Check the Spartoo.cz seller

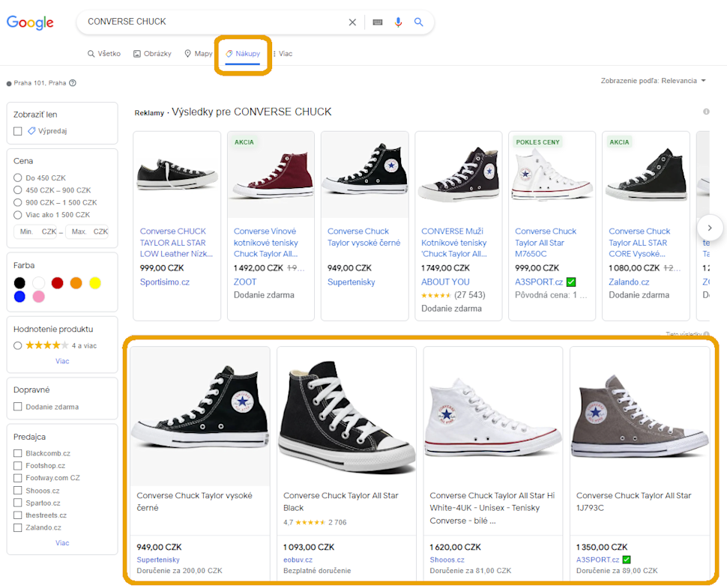[18, 503]
